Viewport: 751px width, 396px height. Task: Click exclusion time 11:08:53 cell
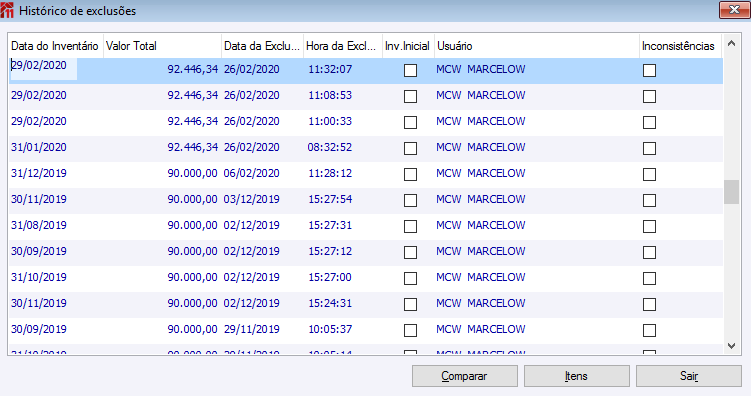tap(330, 95)
